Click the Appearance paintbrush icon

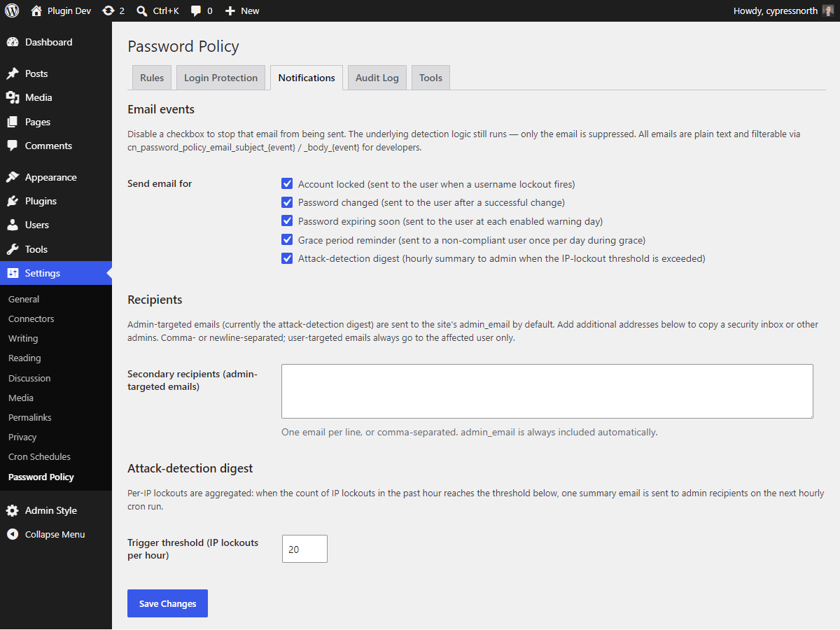13,177
